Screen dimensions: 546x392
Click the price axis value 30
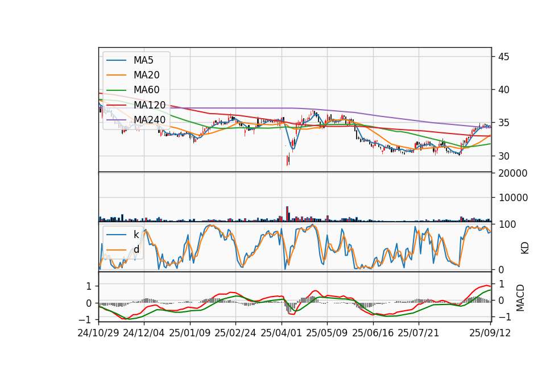point(503,156)
